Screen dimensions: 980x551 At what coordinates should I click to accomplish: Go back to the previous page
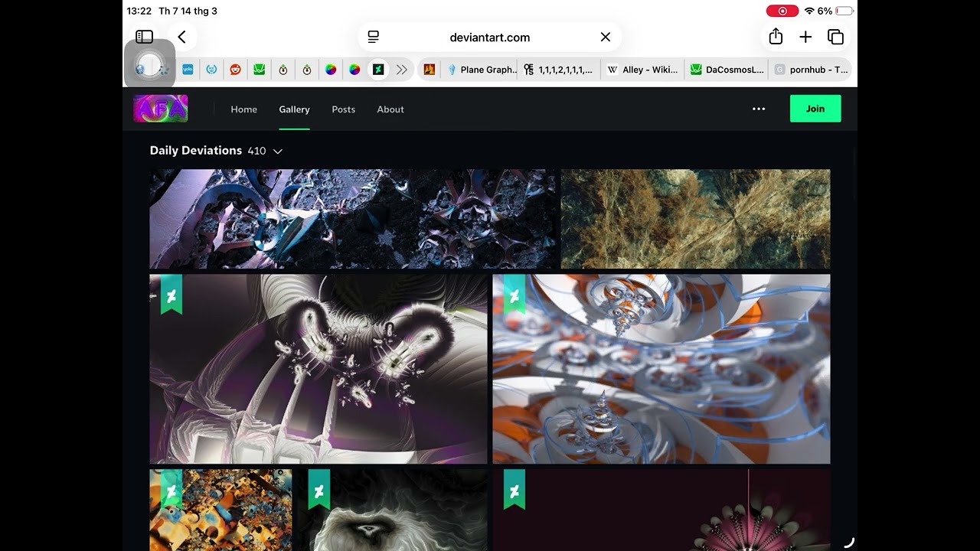[x=182, y=37]
